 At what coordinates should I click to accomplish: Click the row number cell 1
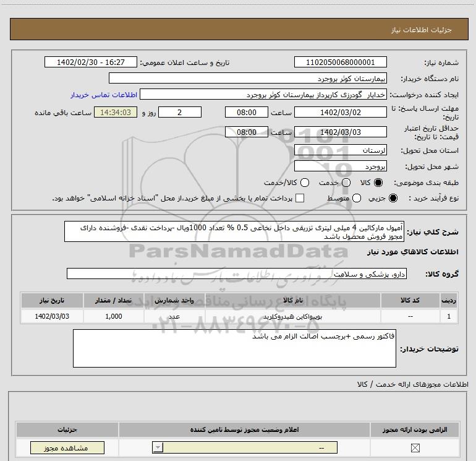[449, 316]
